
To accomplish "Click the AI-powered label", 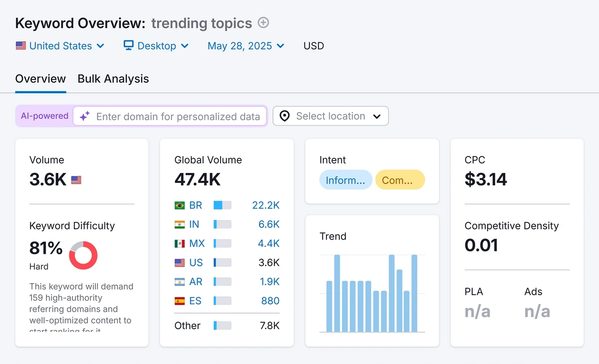I will coord(44,116).
